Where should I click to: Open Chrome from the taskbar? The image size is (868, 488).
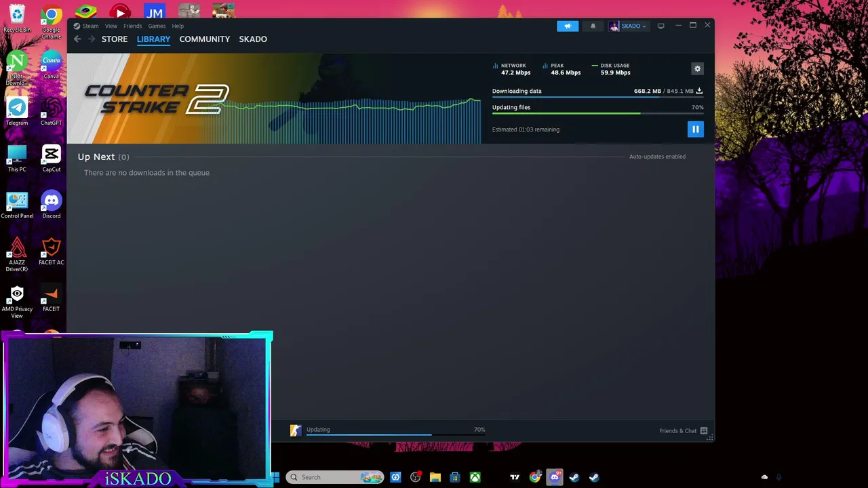[x=535, y=477]
